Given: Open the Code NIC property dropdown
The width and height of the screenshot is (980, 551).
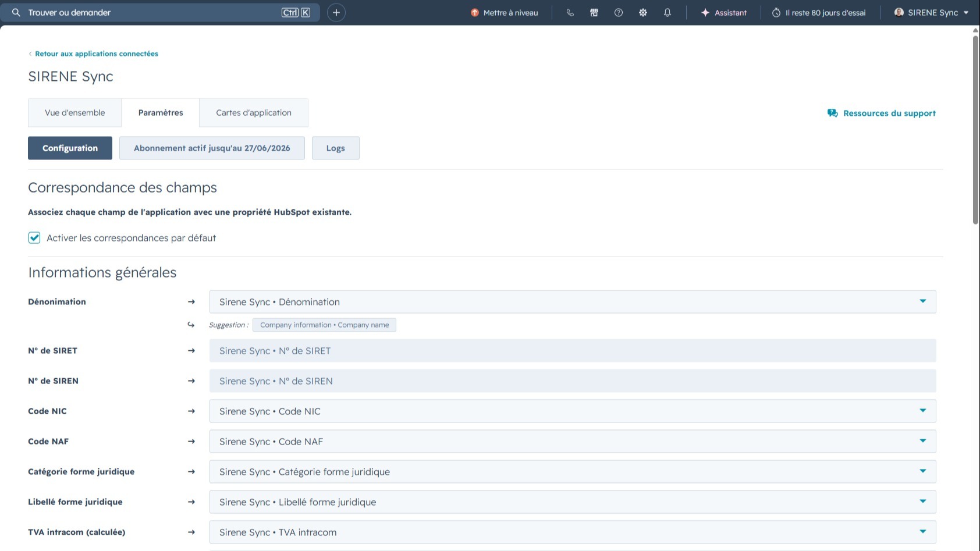Looking at the screenshot, I should click(x=573, y=411).
